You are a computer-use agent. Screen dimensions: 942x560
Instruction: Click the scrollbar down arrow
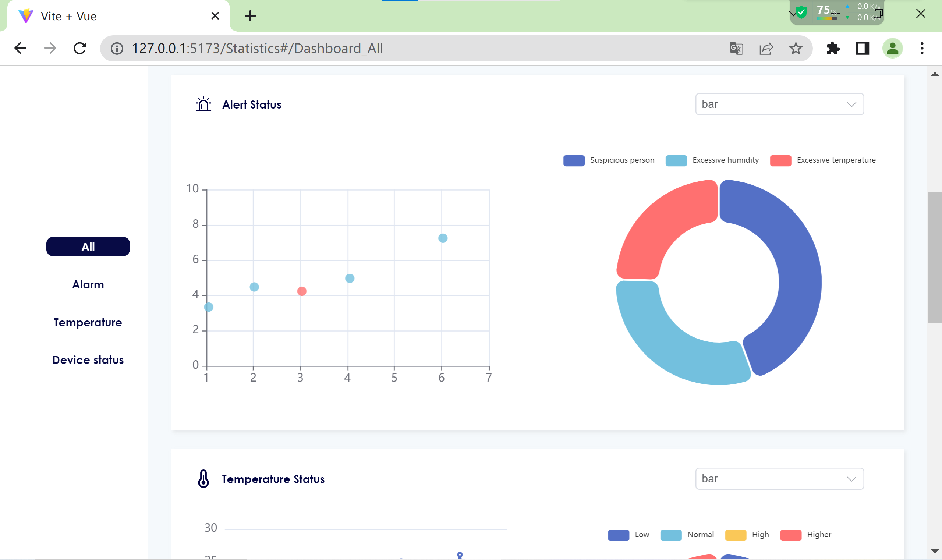[x=935, y=551]
